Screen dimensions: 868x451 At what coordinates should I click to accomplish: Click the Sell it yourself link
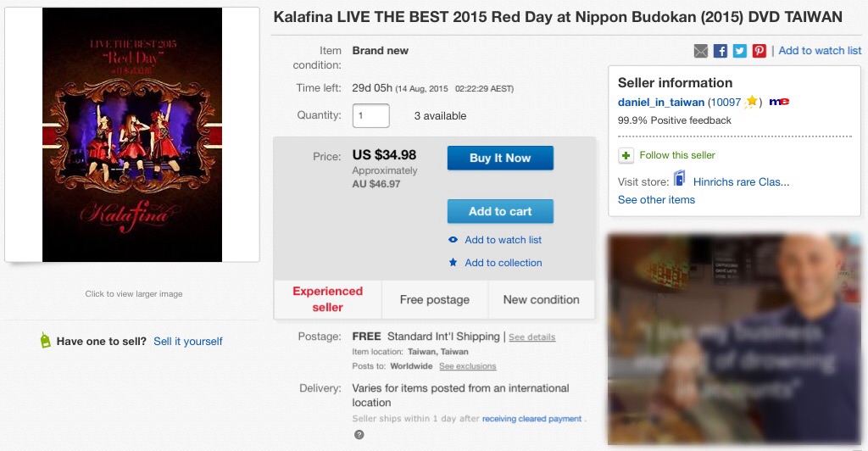tap(187, 341)
